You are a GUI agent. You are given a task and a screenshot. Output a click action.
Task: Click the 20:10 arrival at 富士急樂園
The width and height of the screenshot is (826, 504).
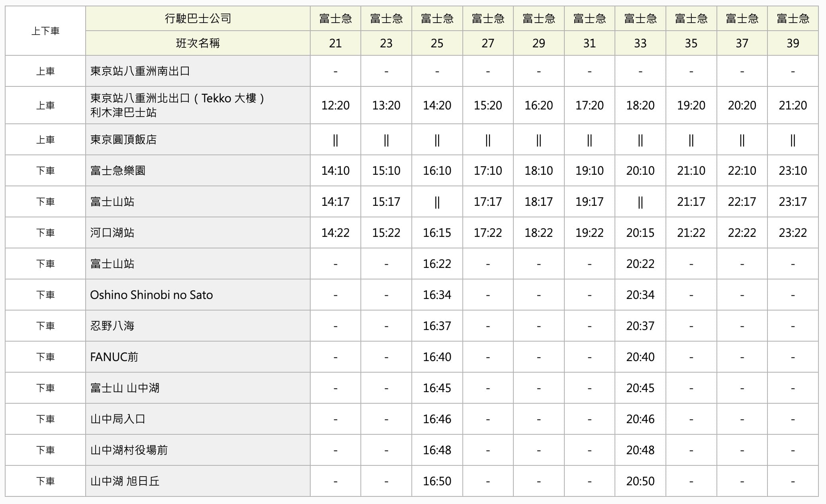tap(640, 170)
